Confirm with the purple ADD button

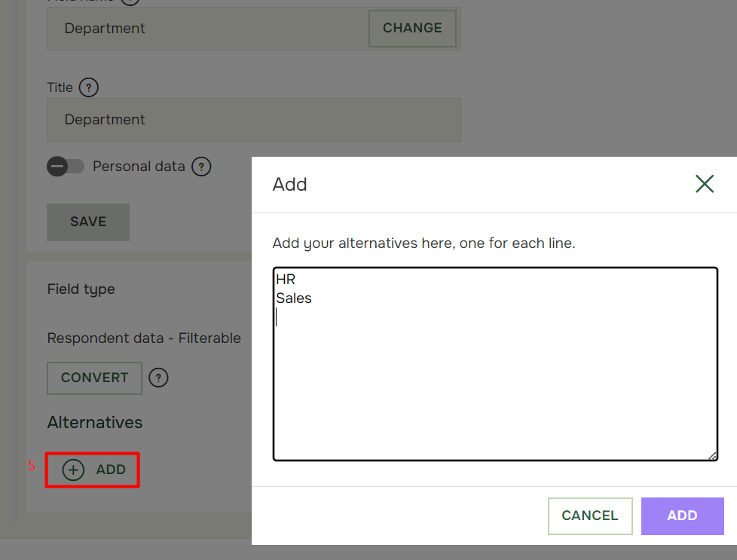[x=682, y=516]
